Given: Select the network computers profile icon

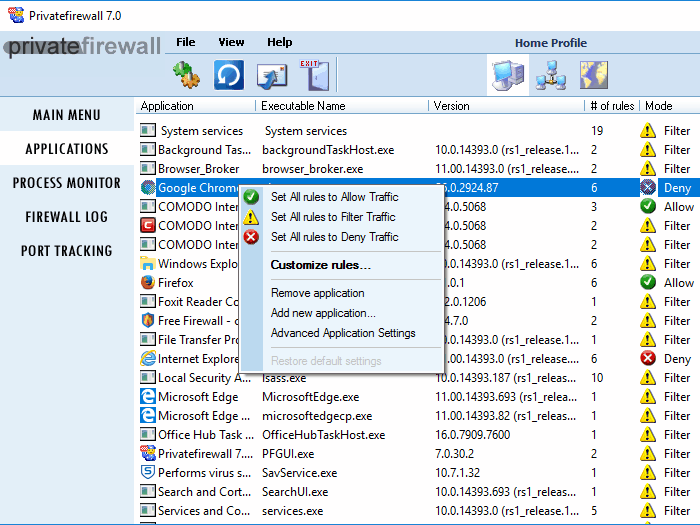Looking at the screenshot, I should (551, 75).
